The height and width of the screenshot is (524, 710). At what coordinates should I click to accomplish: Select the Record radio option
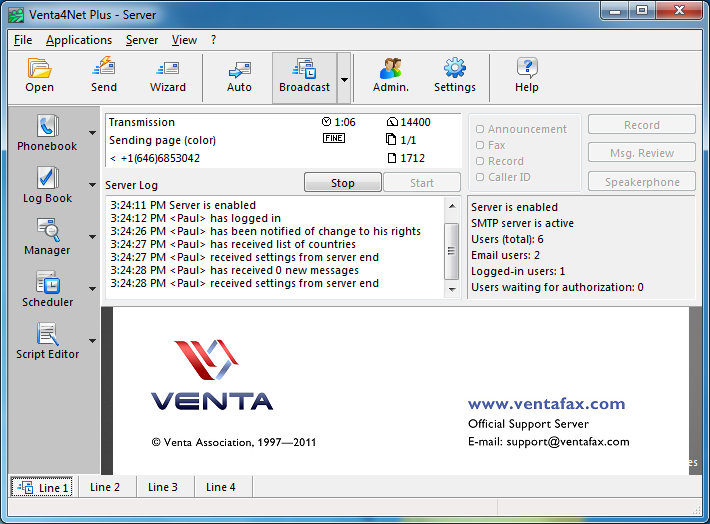click(x=480, y=161)
